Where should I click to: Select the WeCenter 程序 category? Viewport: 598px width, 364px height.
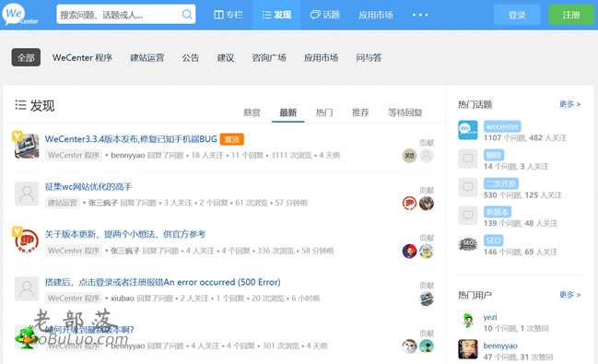coord(82,58)
